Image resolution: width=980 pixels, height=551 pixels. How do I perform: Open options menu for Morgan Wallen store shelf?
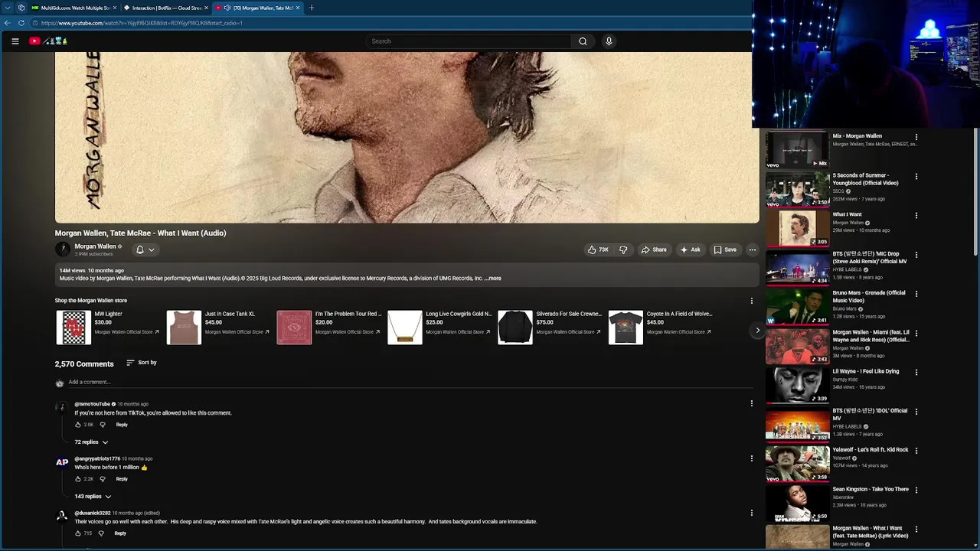tap(751, 301)
